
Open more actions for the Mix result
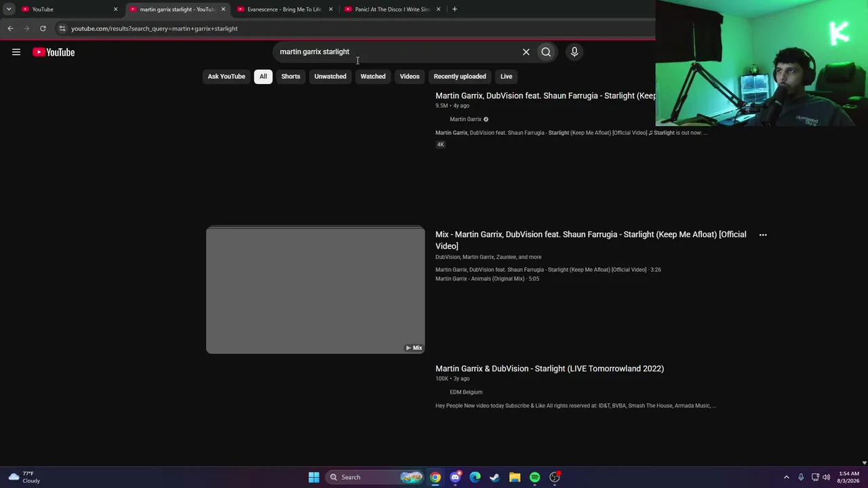tap(763, 235)
